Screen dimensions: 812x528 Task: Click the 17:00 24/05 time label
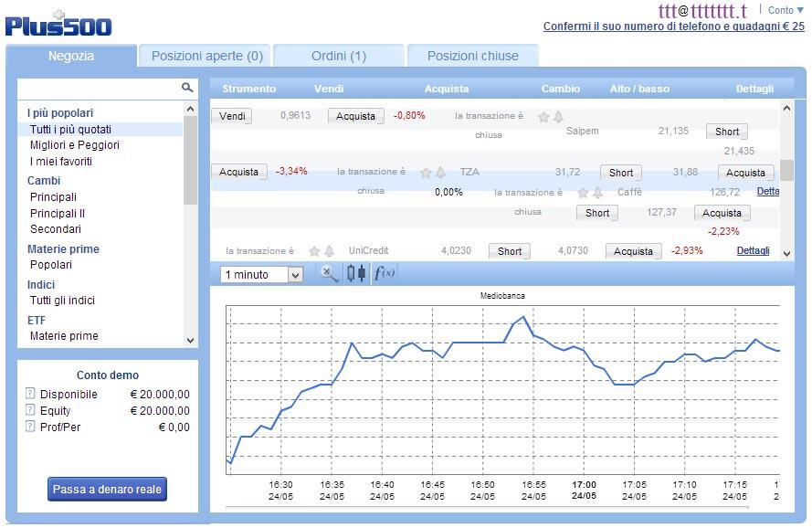(584, 491)
